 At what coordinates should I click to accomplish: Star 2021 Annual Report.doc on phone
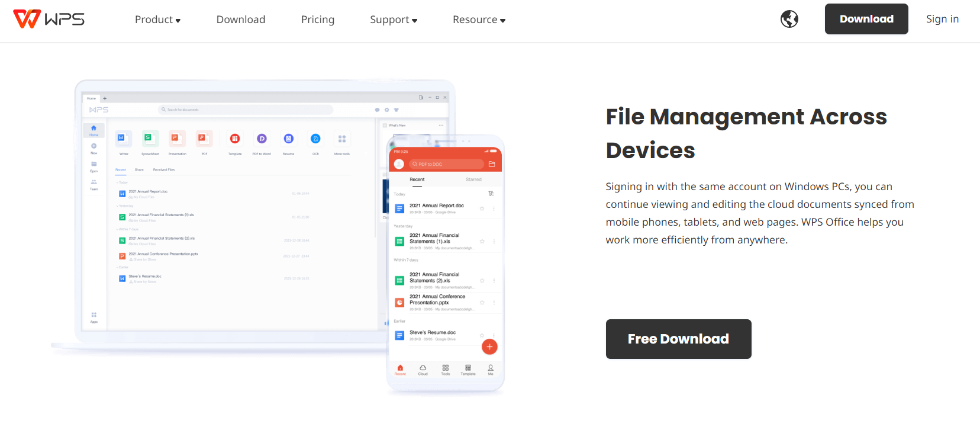pos(482,208)
